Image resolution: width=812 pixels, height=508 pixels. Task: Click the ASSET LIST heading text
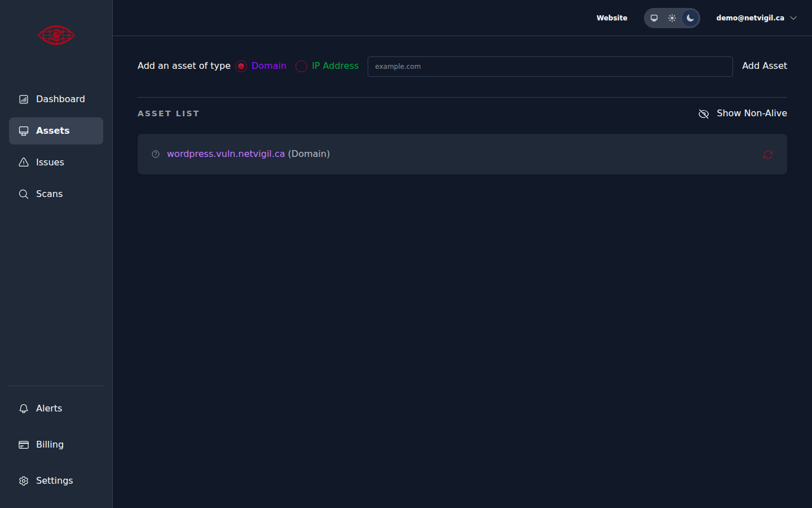169,113
